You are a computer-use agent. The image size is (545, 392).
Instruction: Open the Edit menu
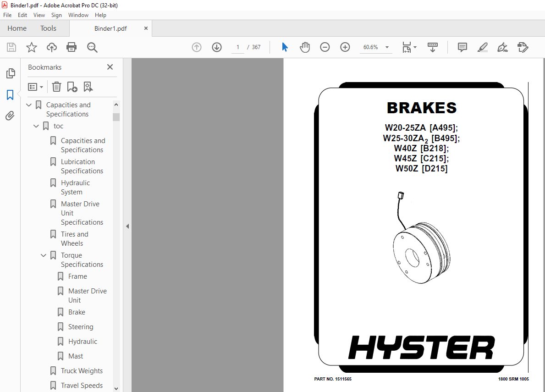(x=22, y=15)
